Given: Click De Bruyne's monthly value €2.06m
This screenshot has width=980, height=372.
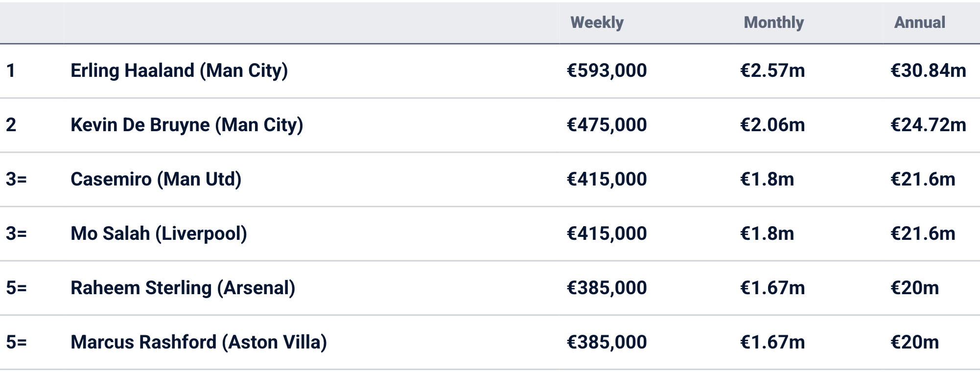Looking at the screenshot, I should [772, 125].
